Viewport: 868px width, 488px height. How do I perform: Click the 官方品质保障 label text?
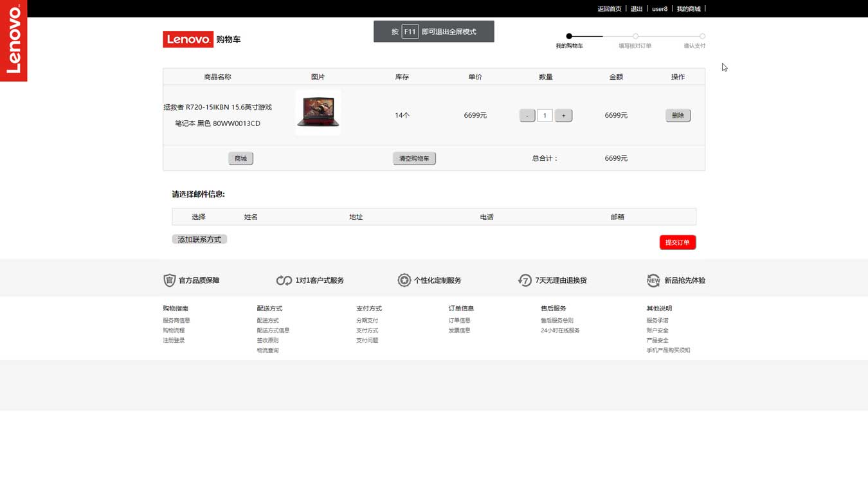pos(199,280)
